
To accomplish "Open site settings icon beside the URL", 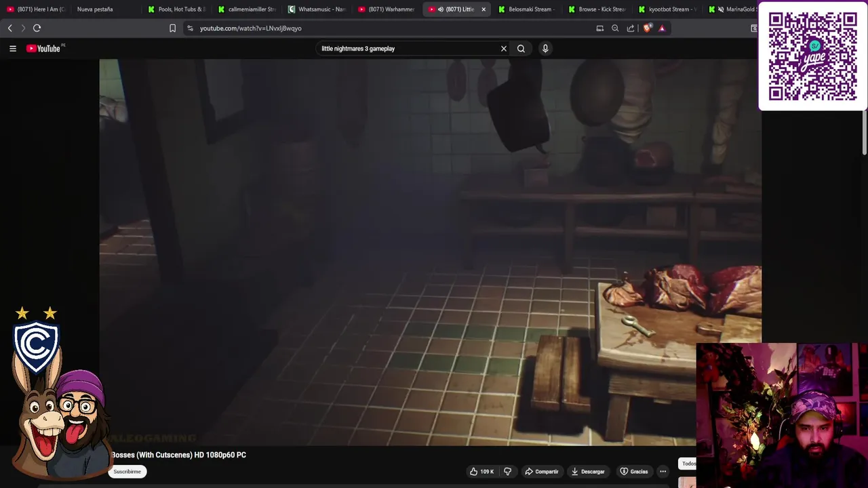I will (190, 28).
